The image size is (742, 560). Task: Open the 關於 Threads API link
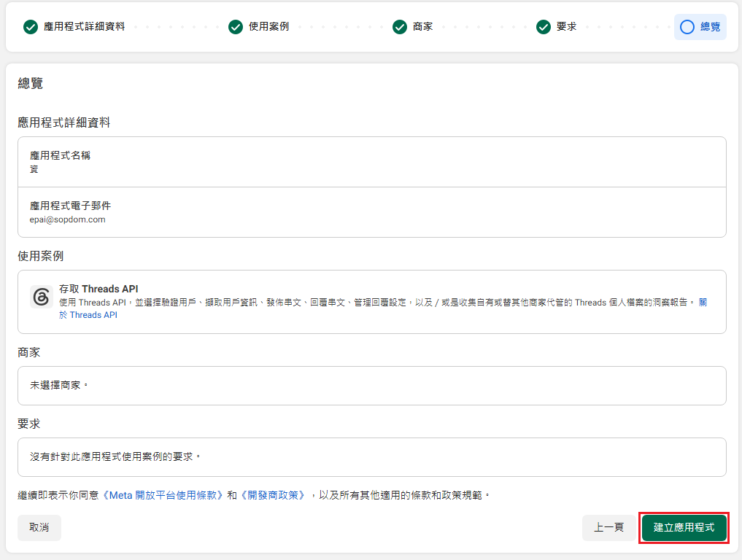pyautogui.click(x=88, y=315)
